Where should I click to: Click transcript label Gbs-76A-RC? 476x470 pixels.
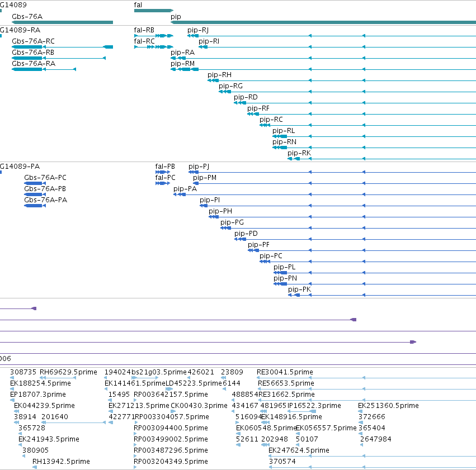pyautogui.click(x=33, y=41)
